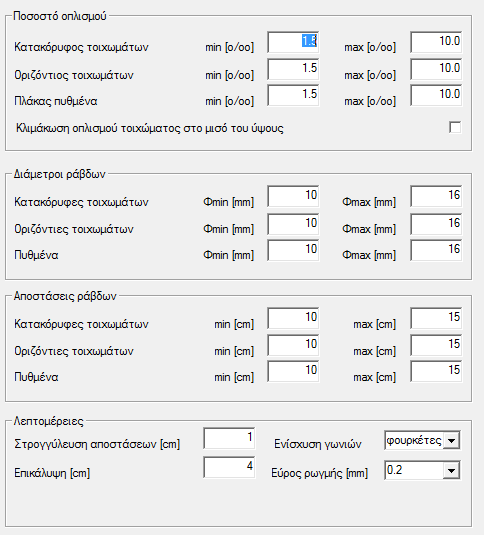
Task: Click Φmax field for Οριζόντιες τοιχωμάτων diameters
Action: coord(436,224)
